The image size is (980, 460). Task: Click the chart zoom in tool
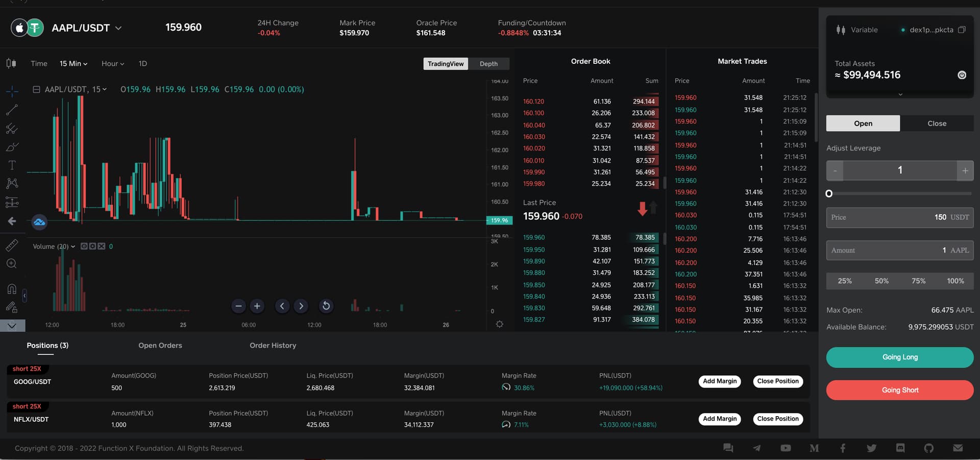[x=12, y=264]
